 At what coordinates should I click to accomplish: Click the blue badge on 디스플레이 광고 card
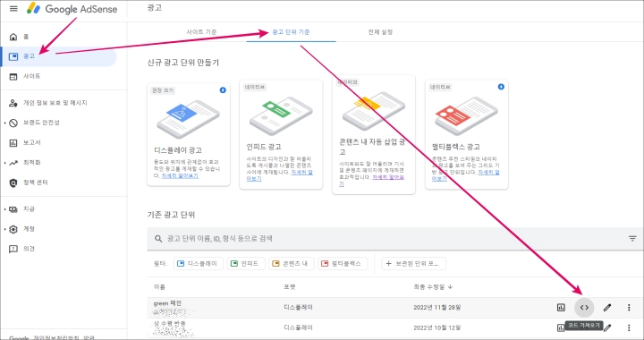(223, 90)
